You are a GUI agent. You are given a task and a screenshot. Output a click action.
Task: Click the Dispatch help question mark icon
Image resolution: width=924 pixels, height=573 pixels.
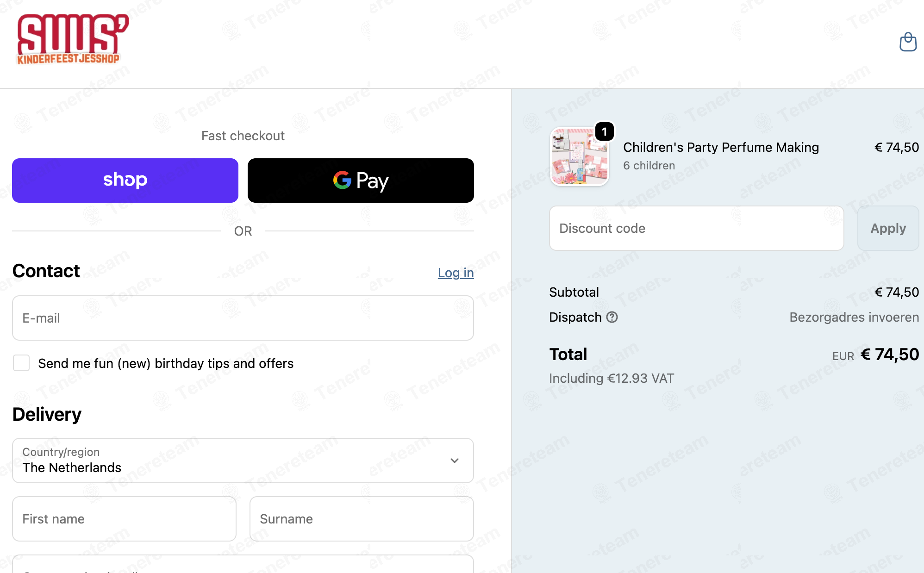click(x=612, y=317)
